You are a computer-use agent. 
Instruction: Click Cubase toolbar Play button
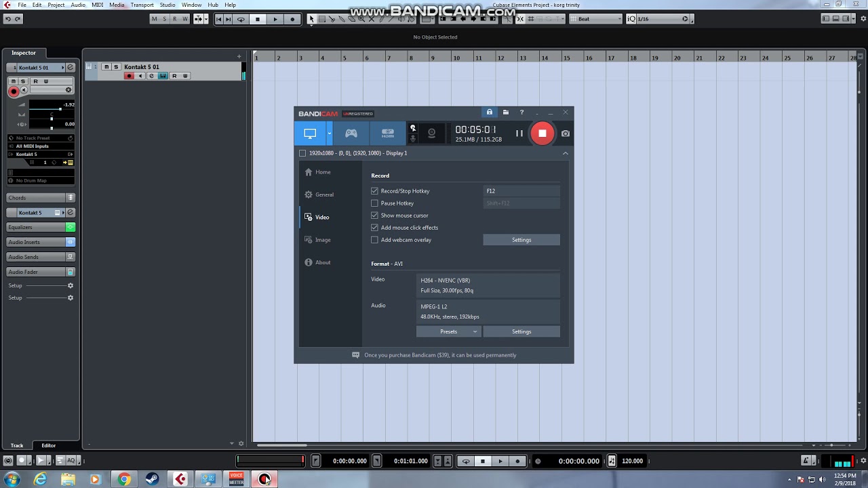pos(275,19)
